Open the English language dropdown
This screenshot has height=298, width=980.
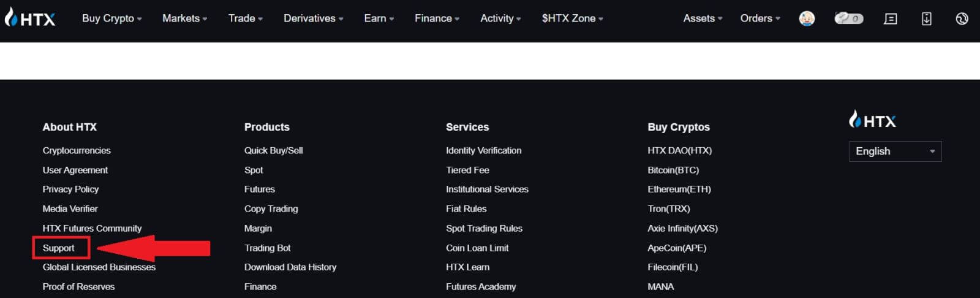click(894, 151)
